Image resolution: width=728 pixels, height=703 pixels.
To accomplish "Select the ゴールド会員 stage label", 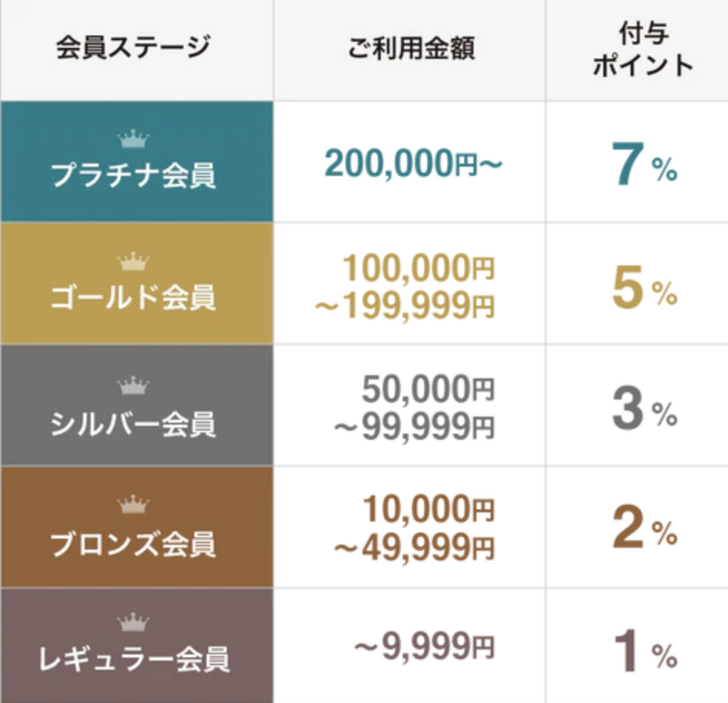I will [133, 297].
